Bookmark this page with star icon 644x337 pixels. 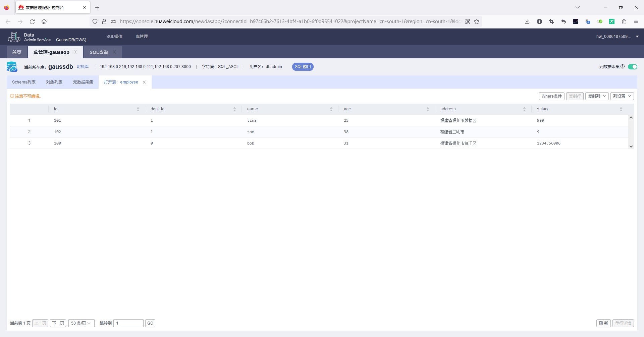[x=477, y=21]
